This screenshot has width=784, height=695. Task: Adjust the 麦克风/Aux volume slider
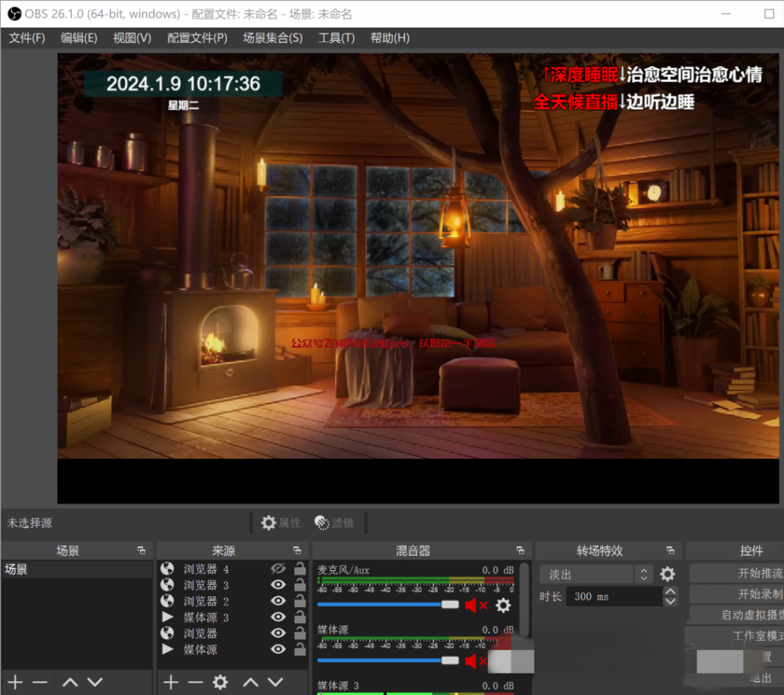[x=449, y=605]
